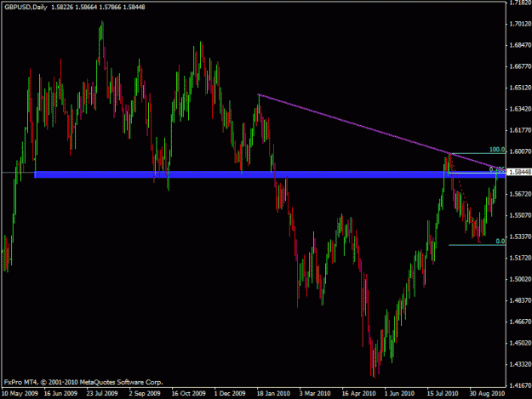Click the 1.43320 price axis label
Viewport: 532px width, 399px height.
coord(520,364)
